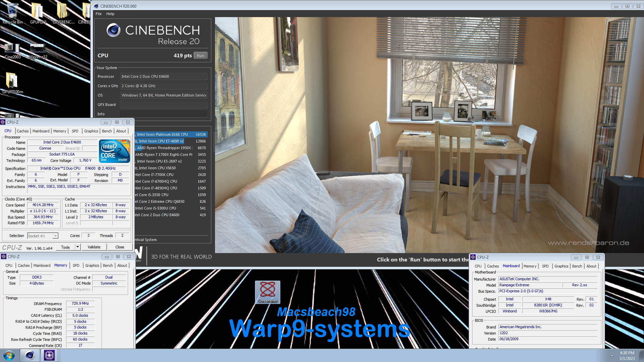Click the GFX Board field in Cinebench
The image size is (644, 362).
click(164, 105)
